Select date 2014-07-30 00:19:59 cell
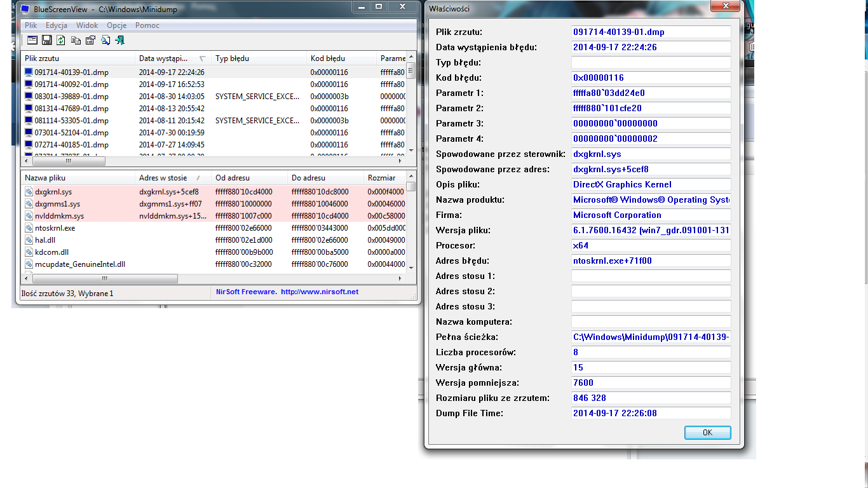Image resolution: width=868 pixels, height=488 pixels. (x=172, y=132)
